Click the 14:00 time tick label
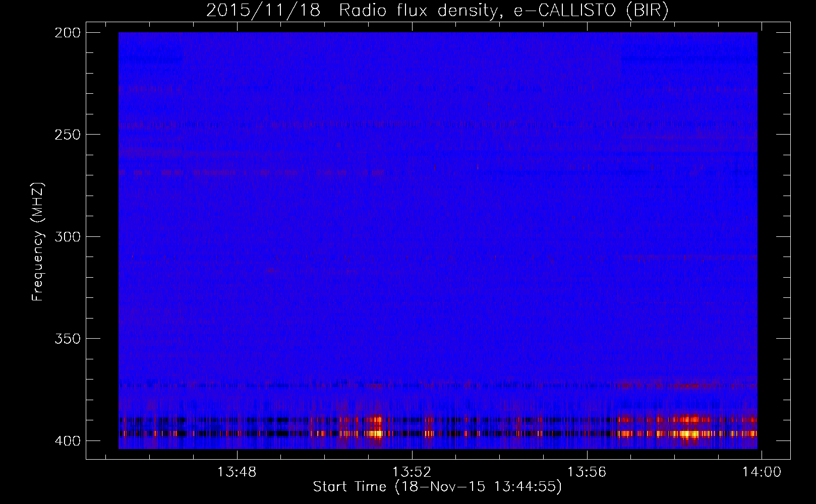The width and height of the screenshot is (816, 504). [x=762, y=472]
